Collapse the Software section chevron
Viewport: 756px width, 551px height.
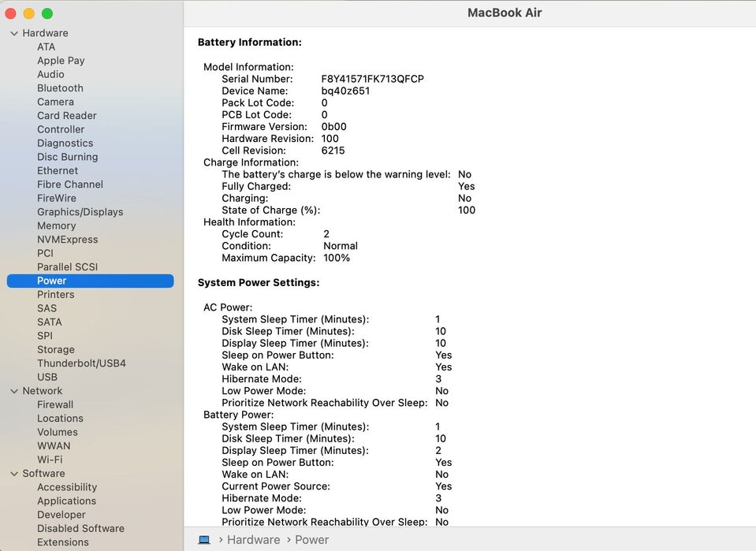coord(14,474)
